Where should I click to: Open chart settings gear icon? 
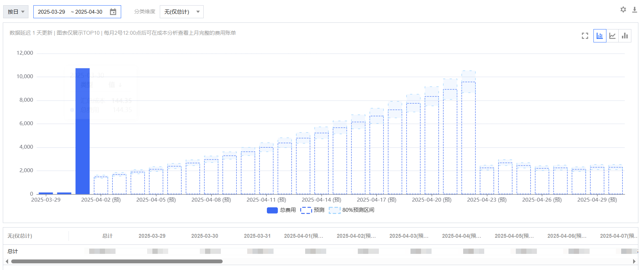623,10
